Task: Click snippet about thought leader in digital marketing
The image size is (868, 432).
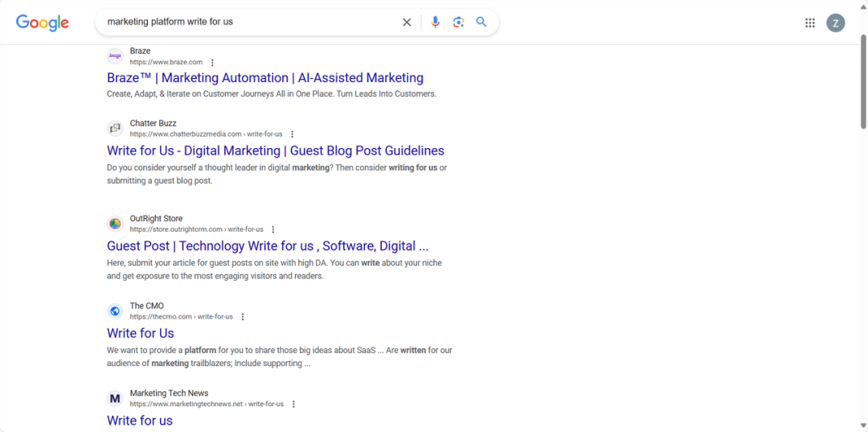Action: 276,174
